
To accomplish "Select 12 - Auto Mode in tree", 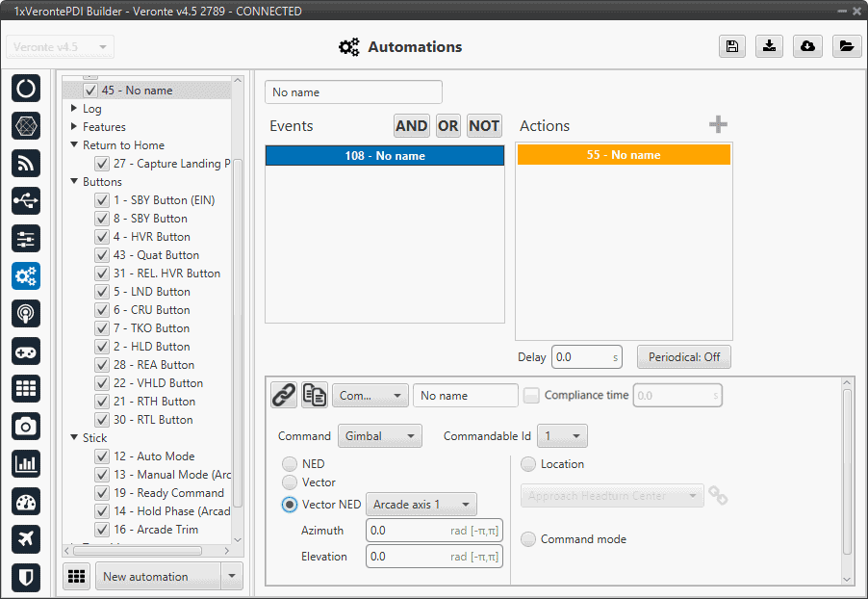I will click(x=153, y=456).
